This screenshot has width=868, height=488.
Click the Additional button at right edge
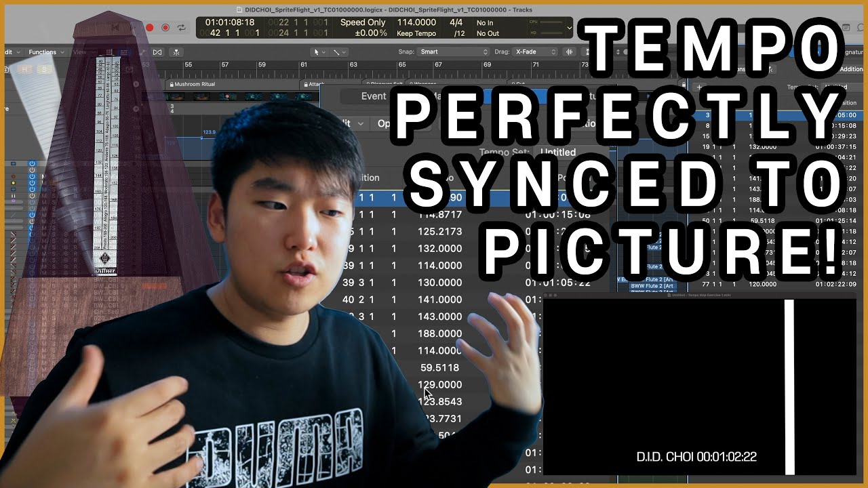click(x=851, y=69)
